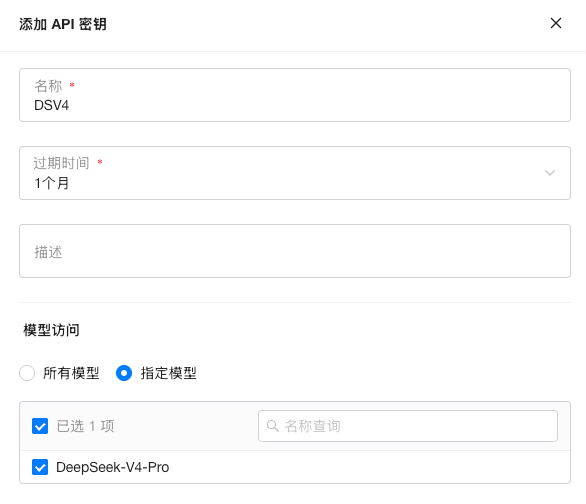Click the 添加 API 密钥 dialog title

(63, 24)
